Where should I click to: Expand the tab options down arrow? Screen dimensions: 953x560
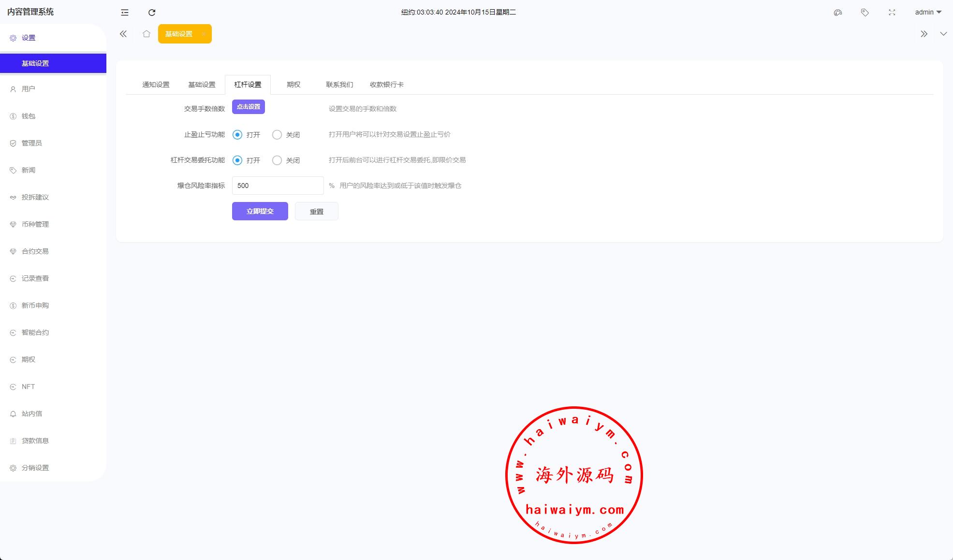click(x=943, y=34)
